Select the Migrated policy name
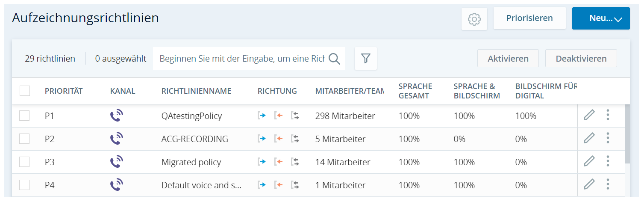644x202 pixels. point(191,162)
